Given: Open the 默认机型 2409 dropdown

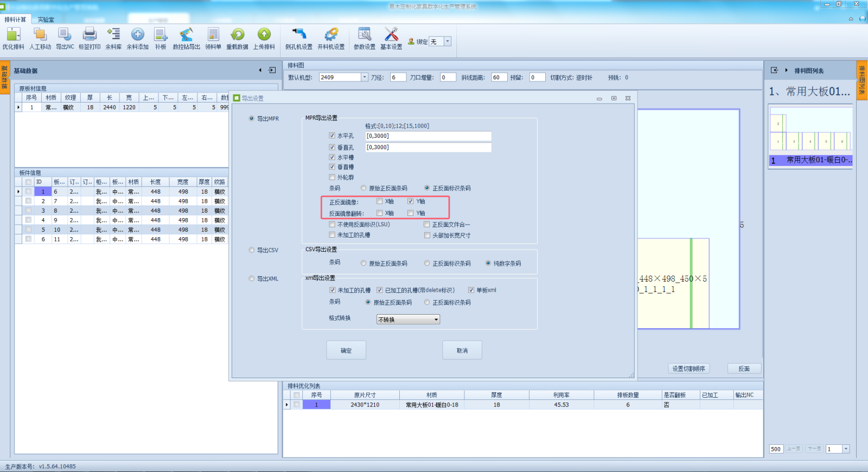Looking at the screenshot, I should 365,77.
